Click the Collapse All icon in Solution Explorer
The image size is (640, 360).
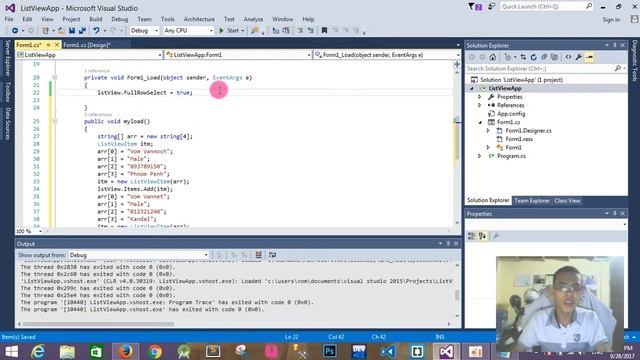(x=544, y=57)
